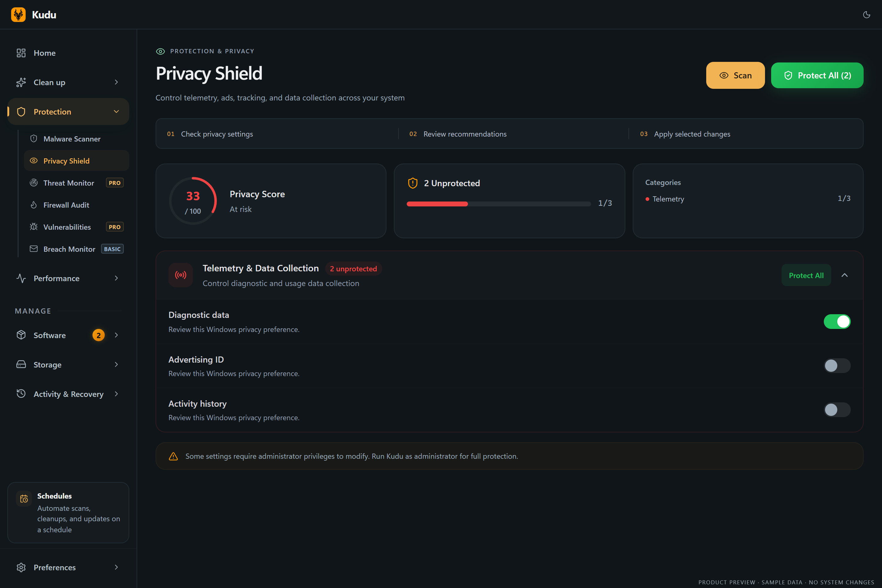Click the Malware Scanner shield icon
The height and width of the screenshot is (588, 882).
click(34, 139)
